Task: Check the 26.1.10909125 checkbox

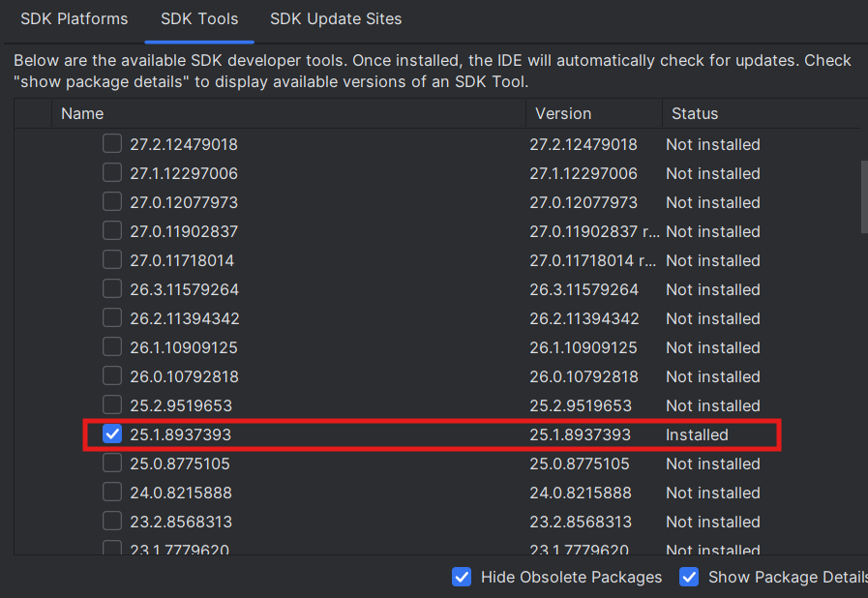Action: coord(112,348)
